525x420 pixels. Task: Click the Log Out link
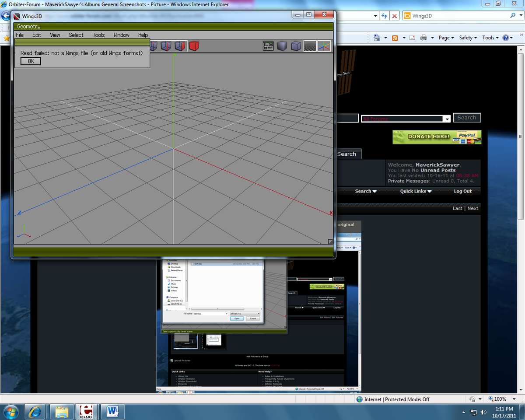[x=462, y=191]
